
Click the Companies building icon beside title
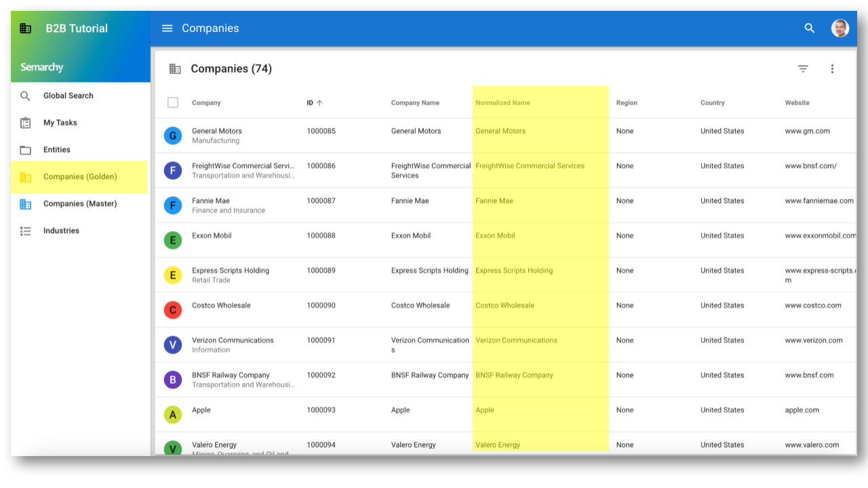[x=175, y=68]
